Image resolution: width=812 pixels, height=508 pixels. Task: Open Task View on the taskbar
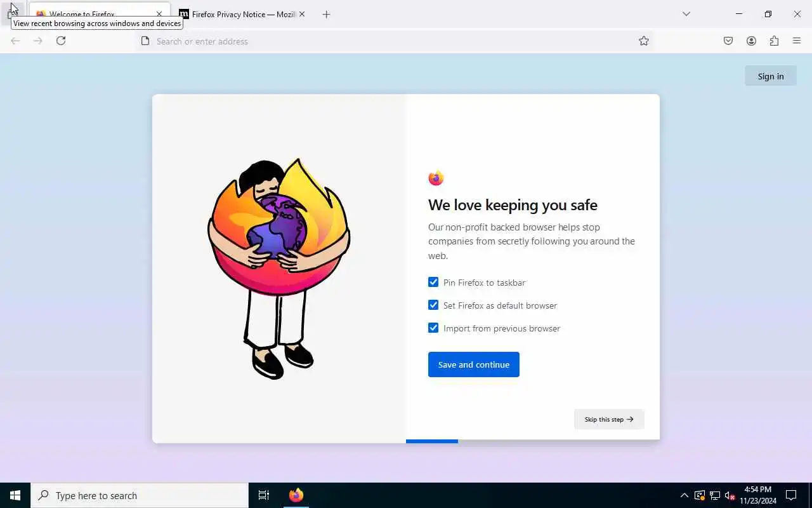point(264,495)
